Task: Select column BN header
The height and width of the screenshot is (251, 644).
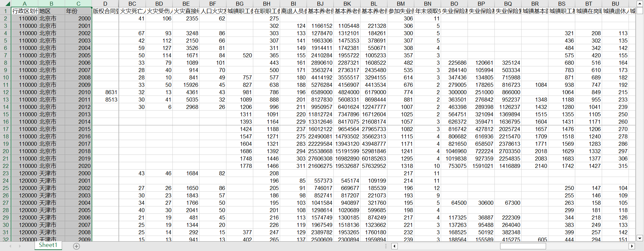Action: (x=428, y=4)
